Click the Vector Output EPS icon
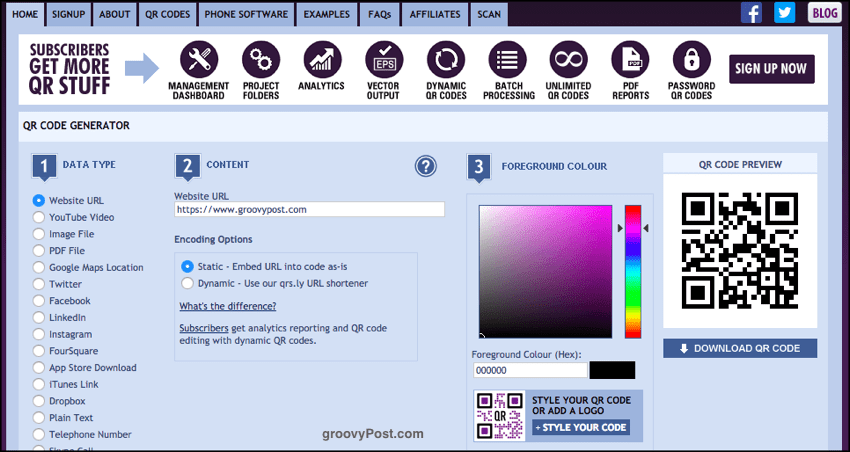Viewport: 850px width, 452px height. 384,60
